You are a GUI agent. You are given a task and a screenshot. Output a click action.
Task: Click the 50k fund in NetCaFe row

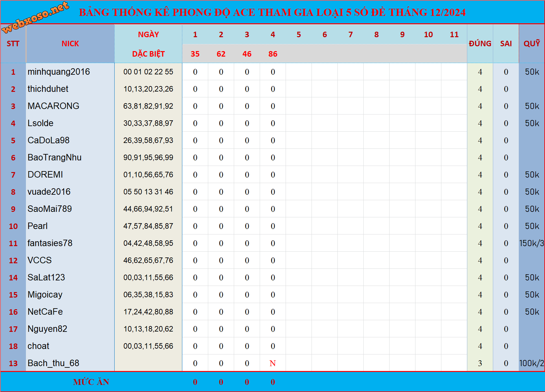tap(532, 312)
